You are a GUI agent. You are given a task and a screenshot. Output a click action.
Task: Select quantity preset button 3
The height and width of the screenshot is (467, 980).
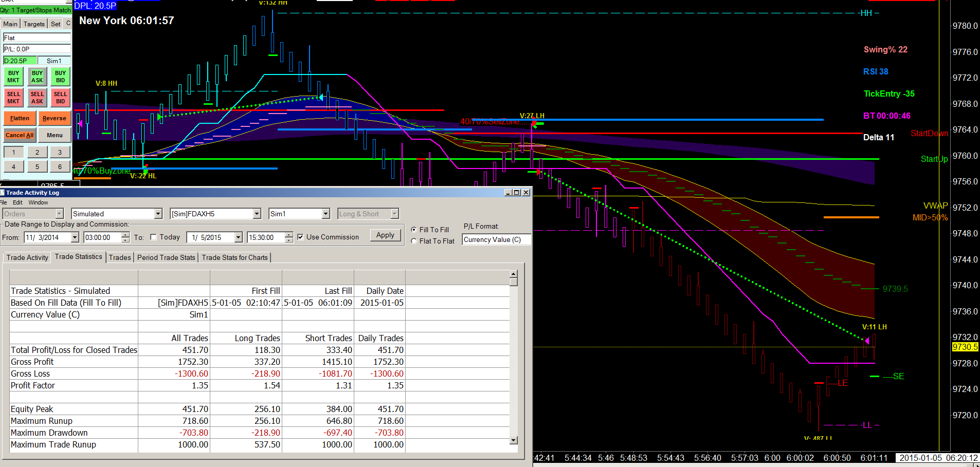60,152
